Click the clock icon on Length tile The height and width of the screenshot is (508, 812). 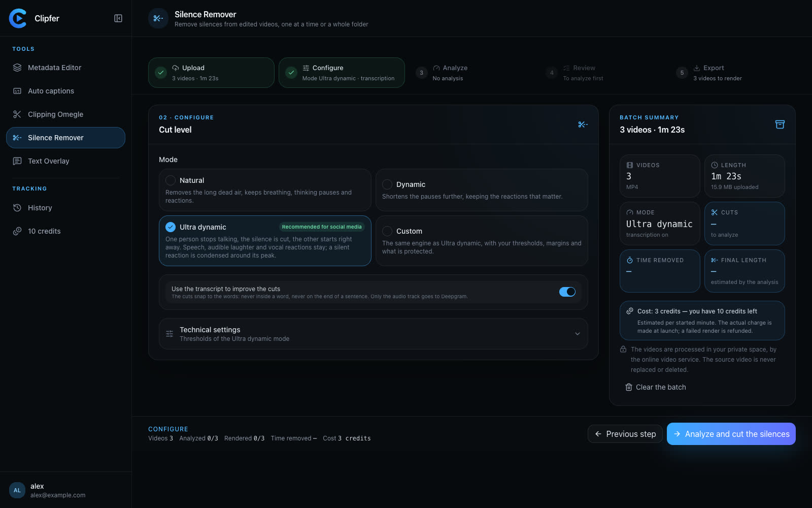(x=715, y=165)
